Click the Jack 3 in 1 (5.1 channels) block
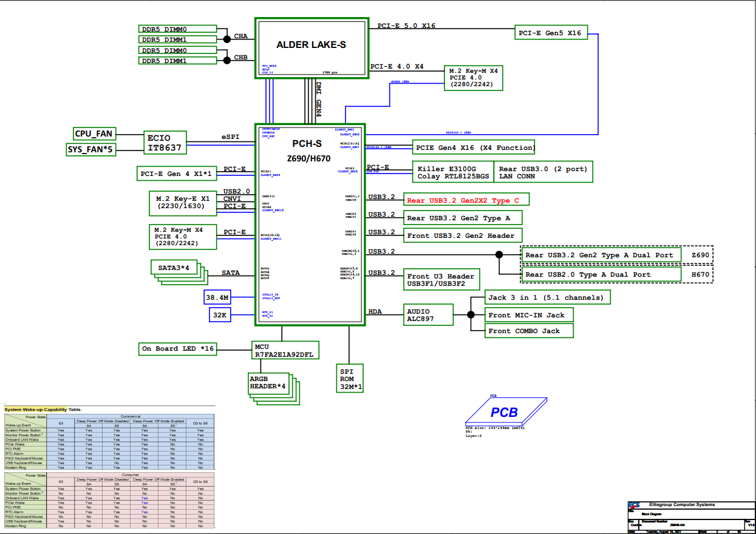This screenshot has height=534, width=756. (x=547, y=297)
